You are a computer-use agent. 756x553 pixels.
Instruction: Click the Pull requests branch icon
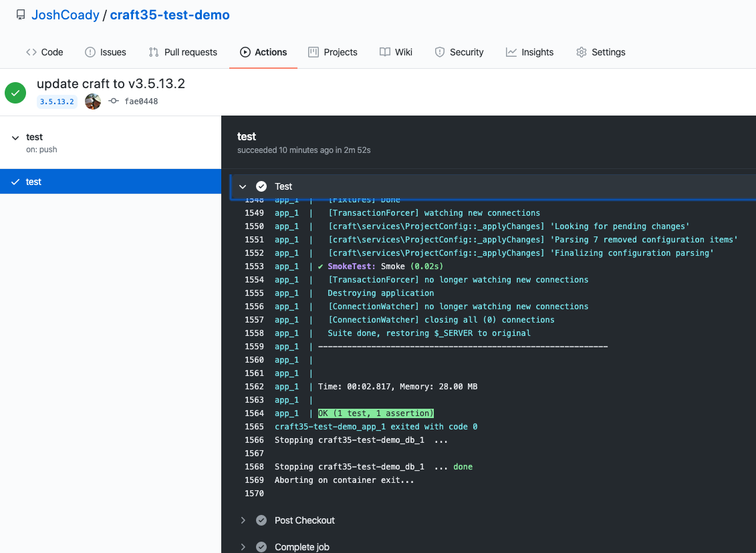[x=154, y=52]
